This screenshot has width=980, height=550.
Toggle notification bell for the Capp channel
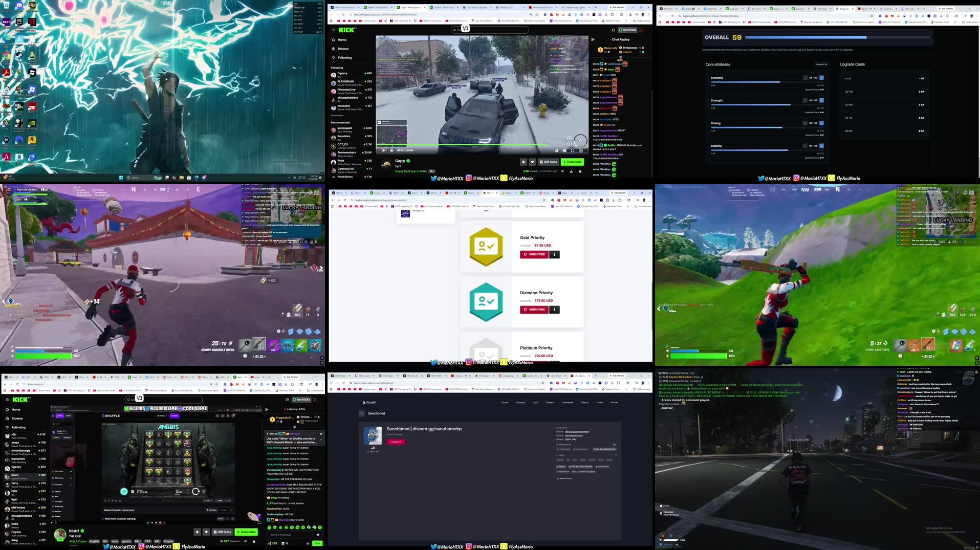pos(524,162)
